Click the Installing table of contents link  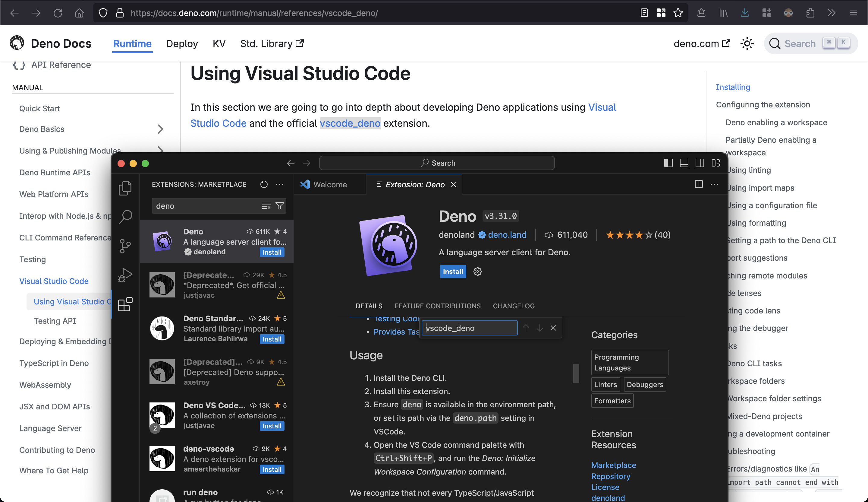[733, 87]
